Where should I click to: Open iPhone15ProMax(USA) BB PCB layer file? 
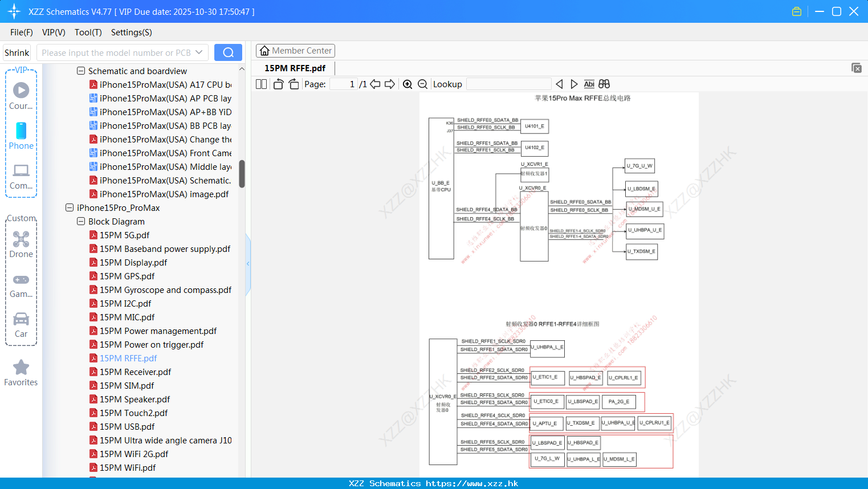[161, 126]
